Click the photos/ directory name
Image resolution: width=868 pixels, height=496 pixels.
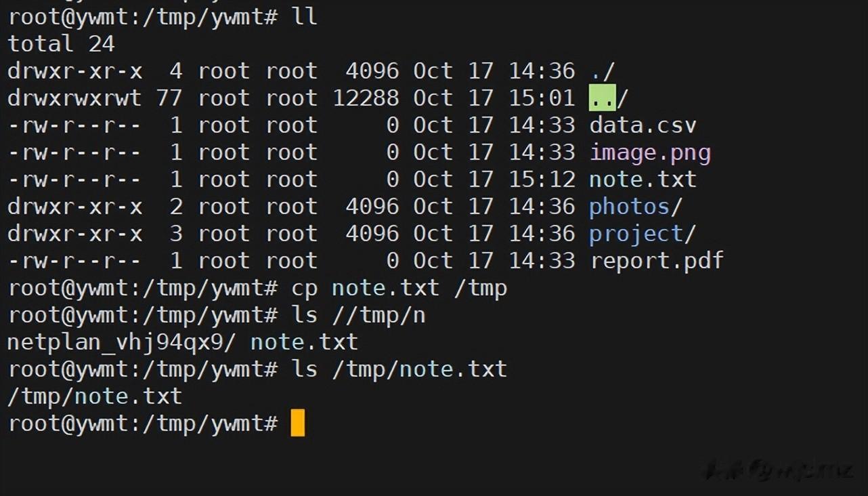pyautogui.click(x=635, y=207)
